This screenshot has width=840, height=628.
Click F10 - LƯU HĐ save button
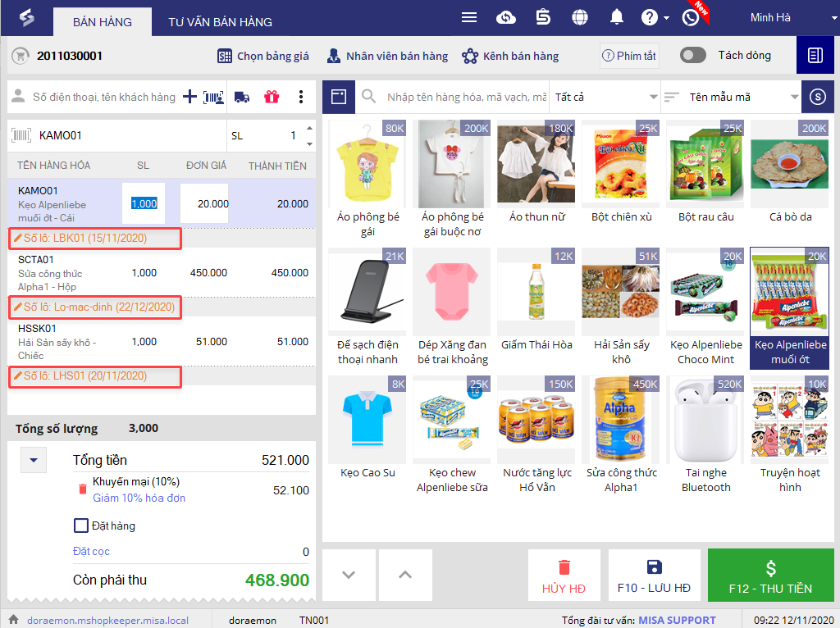click(654, 575)
